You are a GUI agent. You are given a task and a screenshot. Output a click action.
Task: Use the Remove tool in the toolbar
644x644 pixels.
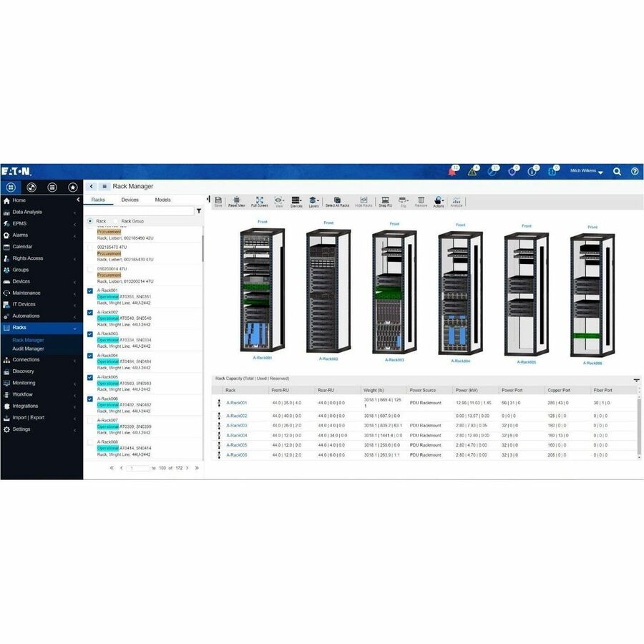coord(420,201)
